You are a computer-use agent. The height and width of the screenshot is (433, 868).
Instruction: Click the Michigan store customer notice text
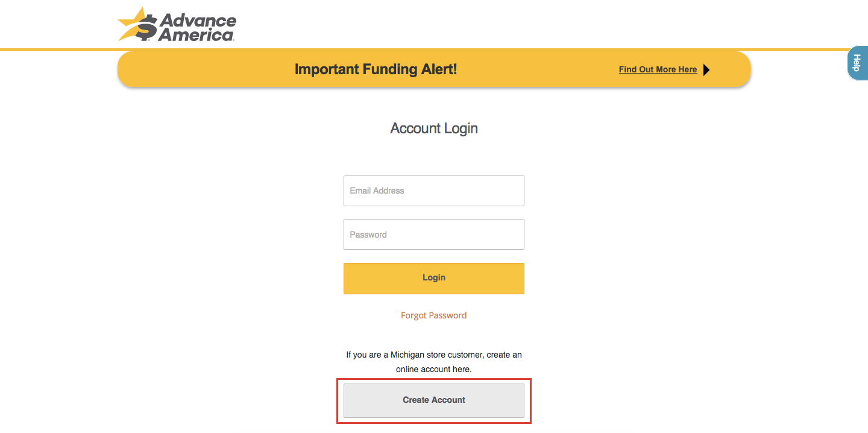(x=434, y=362)
